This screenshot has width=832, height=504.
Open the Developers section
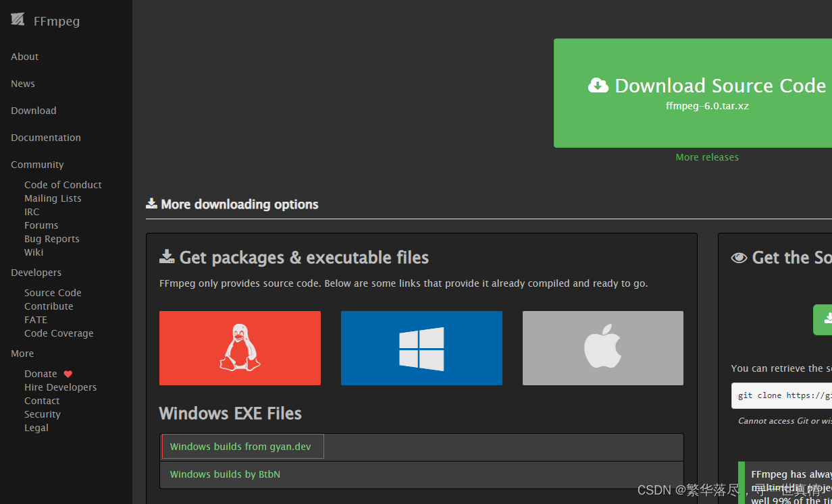(36, 273)
